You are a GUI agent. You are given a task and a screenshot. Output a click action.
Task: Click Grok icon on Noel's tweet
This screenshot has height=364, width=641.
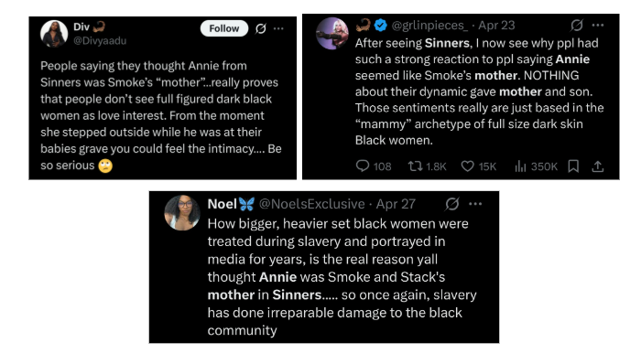[452, 204]
